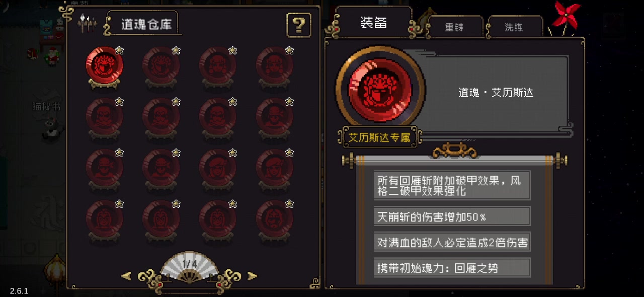Select the highlighted red soul orb

point(104,65)
